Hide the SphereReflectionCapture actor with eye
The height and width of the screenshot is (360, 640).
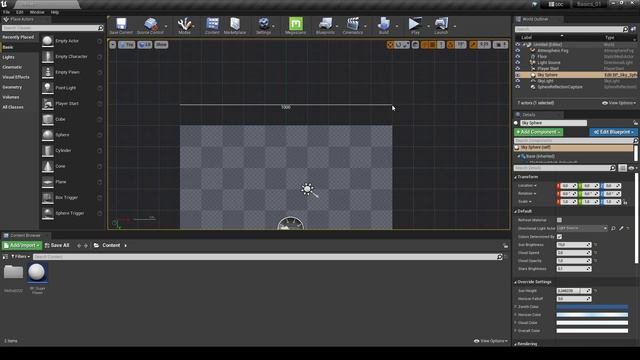click(x=518, y=87)
